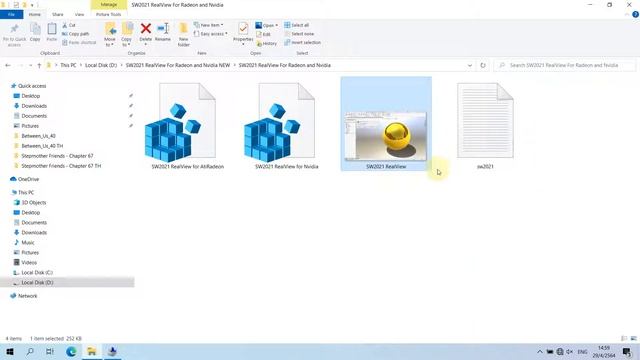Click the red Delete icon
This screenshot has width=640, height=360.
coord(146,29)
